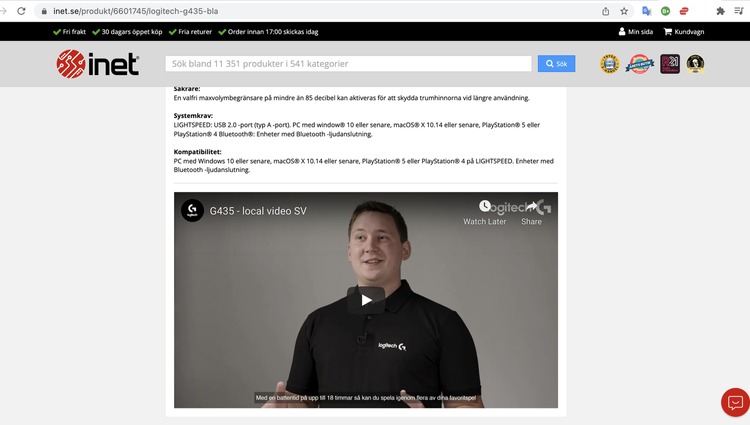This screenshot has width=750, height=425.
Task: Click the Årets Butik award badge
Action: (640, 64)
